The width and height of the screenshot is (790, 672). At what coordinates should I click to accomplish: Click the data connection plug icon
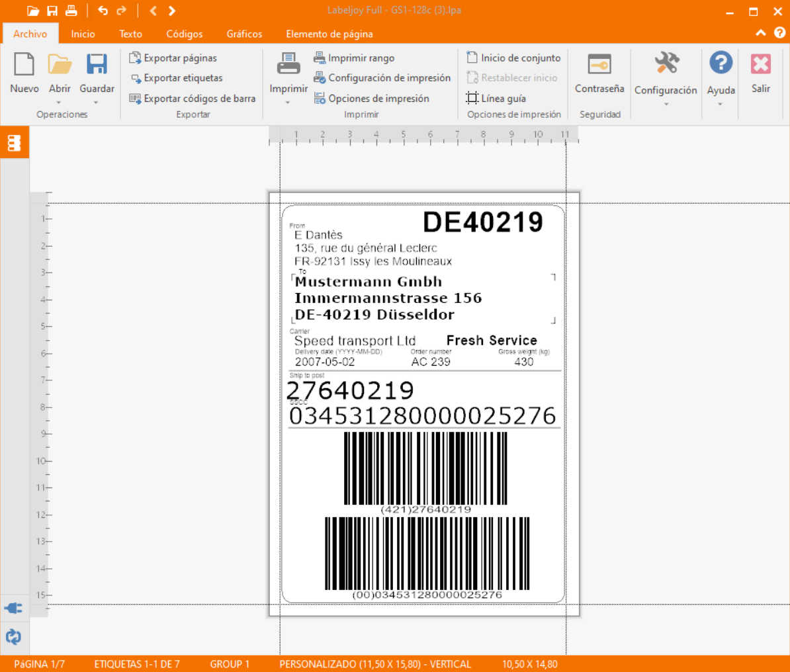coord(14,608)
